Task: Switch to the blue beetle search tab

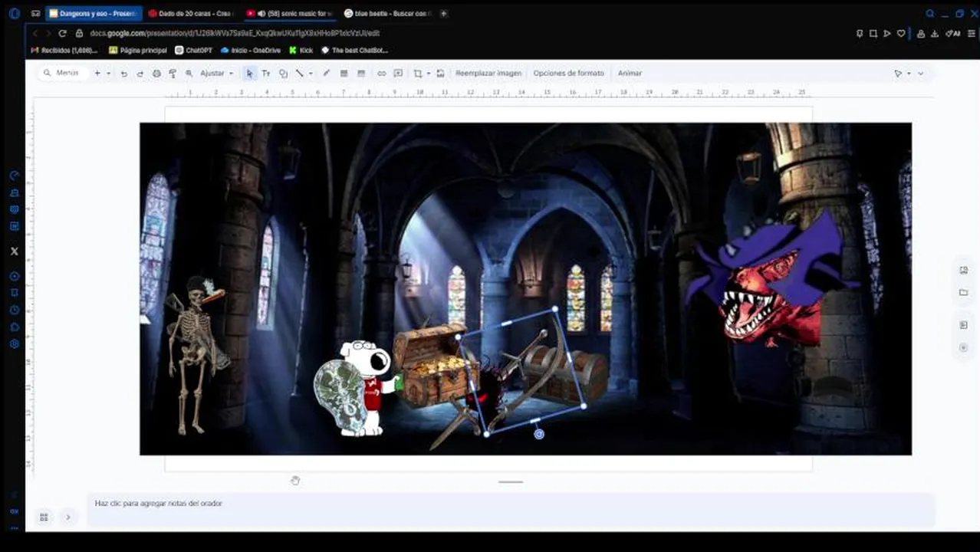Action: point(388,14)
